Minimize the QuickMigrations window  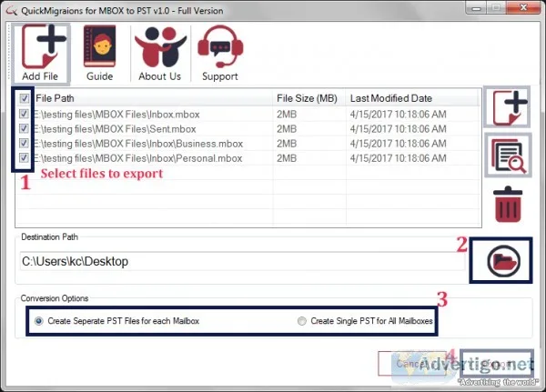[476, 7]
